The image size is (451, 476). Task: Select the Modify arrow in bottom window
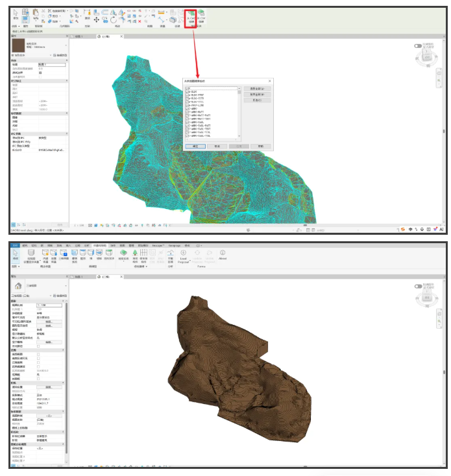[x=16, y=255]
